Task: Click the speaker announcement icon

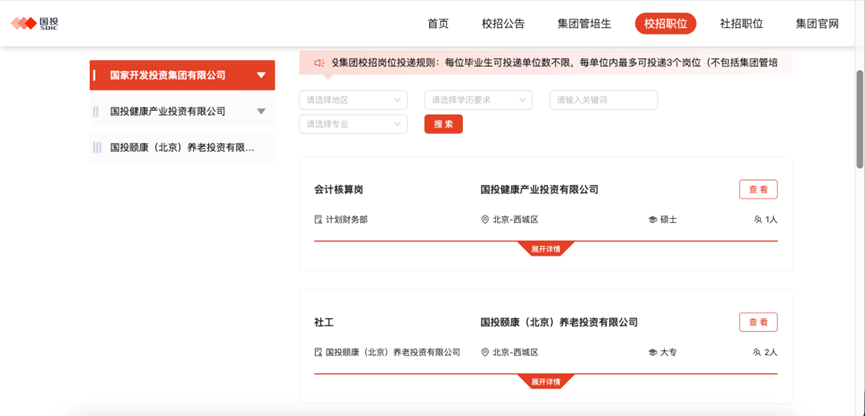Action: [318, 63]
